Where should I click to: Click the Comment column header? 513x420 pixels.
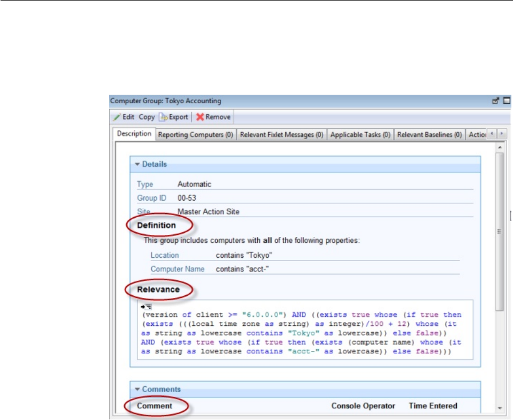coord(155,406)
